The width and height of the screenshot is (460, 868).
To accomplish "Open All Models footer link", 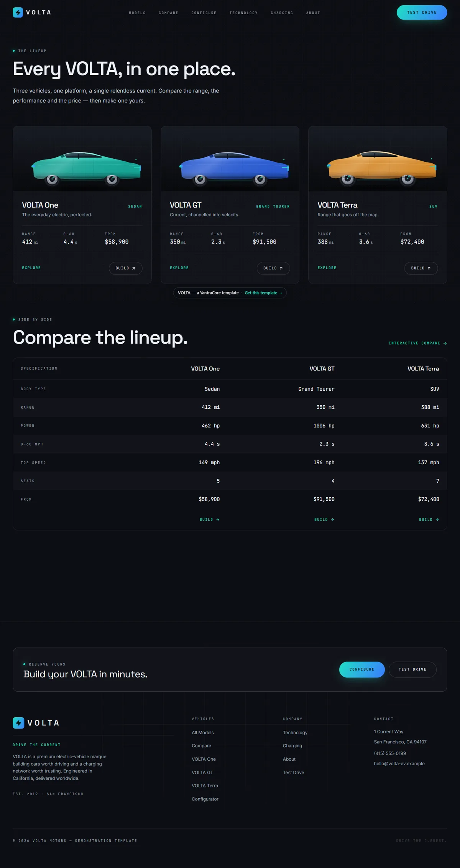I will tap(203, 733).
